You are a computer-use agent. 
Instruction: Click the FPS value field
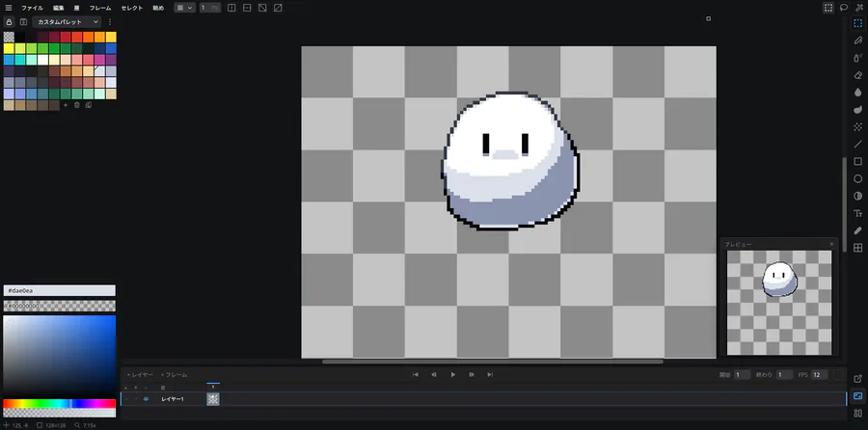(x=820, y=375)
